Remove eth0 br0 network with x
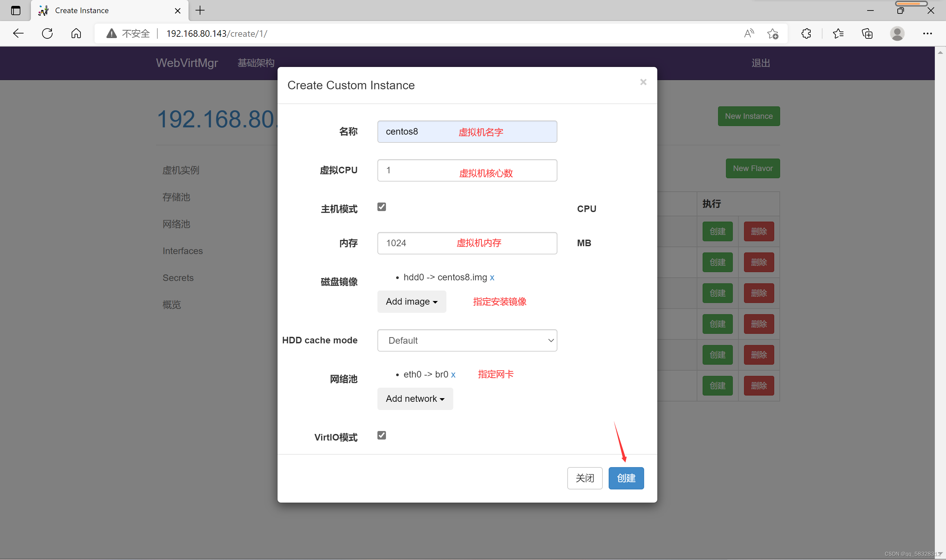The image size is (946, 560). coord(453,375)
